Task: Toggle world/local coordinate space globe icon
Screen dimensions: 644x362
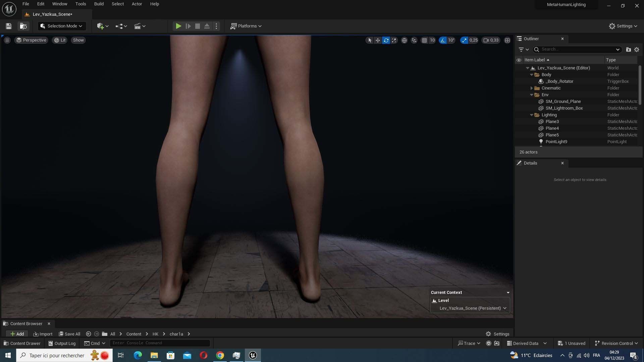Action: click(x=405, y=40)
